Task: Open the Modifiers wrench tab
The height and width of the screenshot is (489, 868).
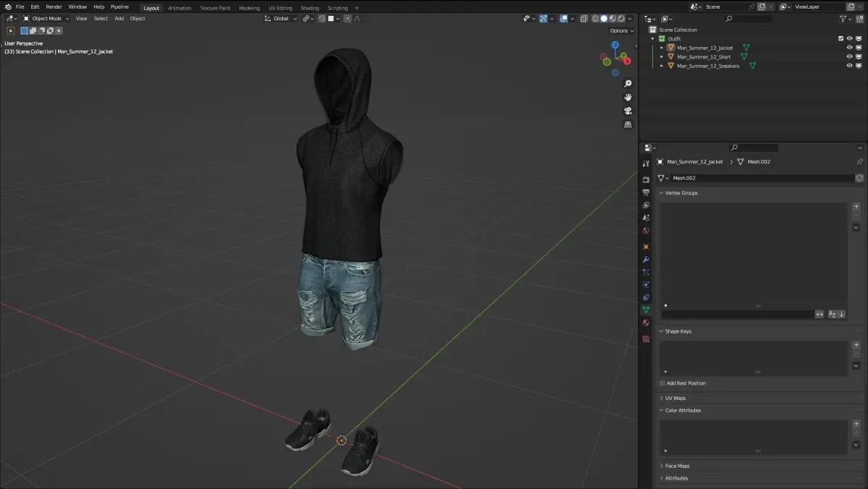Action: 646,259
